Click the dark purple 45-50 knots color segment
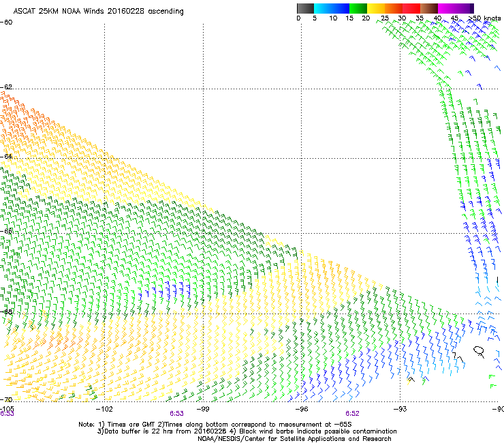The height and width of the screenshot is (443, 504). [464, 8]
